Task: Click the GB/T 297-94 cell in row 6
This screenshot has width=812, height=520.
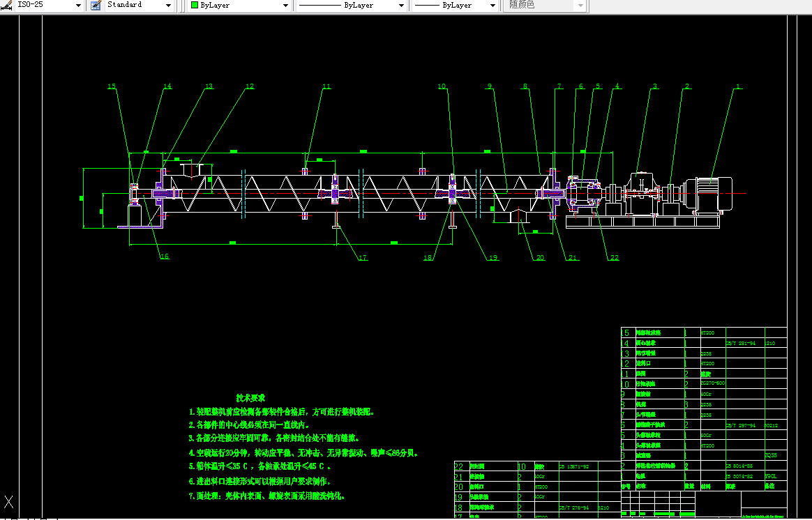Action: coord(740,425)
